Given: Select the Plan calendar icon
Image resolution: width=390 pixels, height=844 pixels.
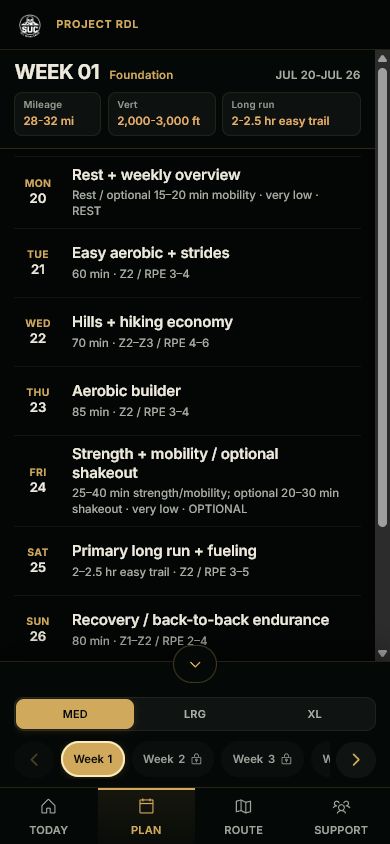Looking at the screenshot, I should (x=146, y=806).
